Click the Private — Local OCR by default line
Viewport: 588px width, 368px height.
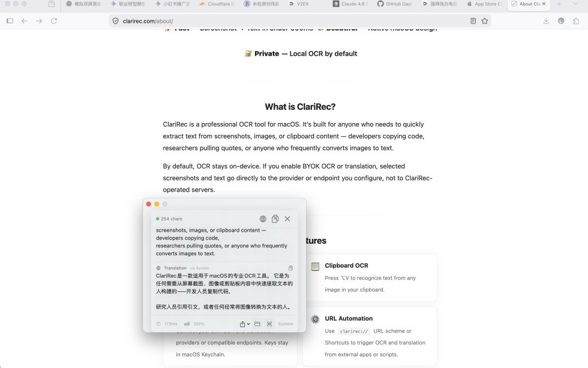click(x=301, y=53)
